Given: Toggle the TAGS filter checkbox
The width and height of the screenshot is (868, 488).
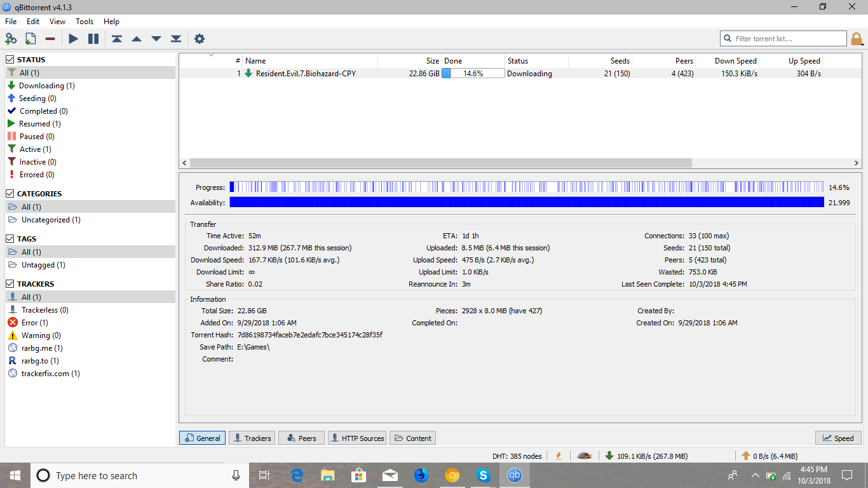Looking at the screenshot, I should point(10,239).
